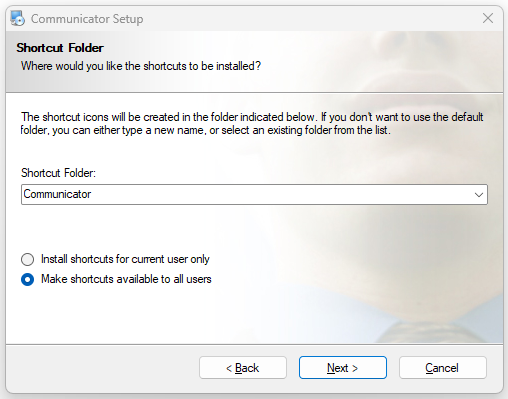Click the bold 'Shortcut Folder' heading

point(60,48)
